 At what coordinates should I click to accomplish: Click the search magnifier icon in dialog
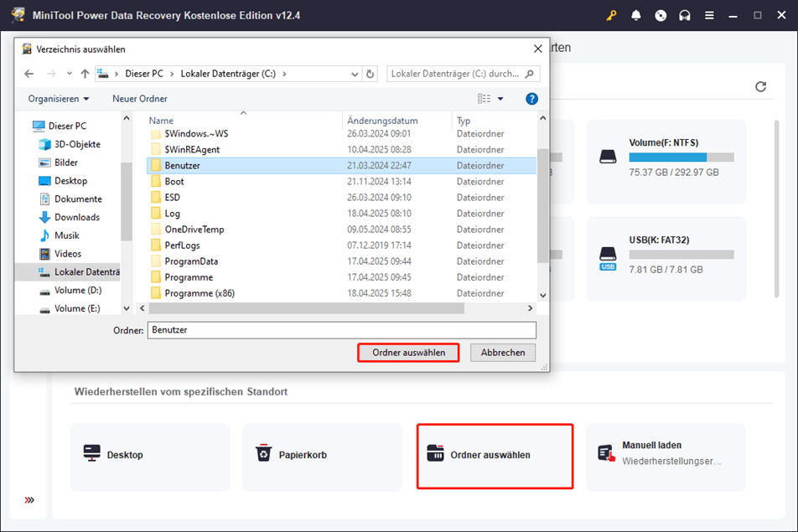(529, 74)
